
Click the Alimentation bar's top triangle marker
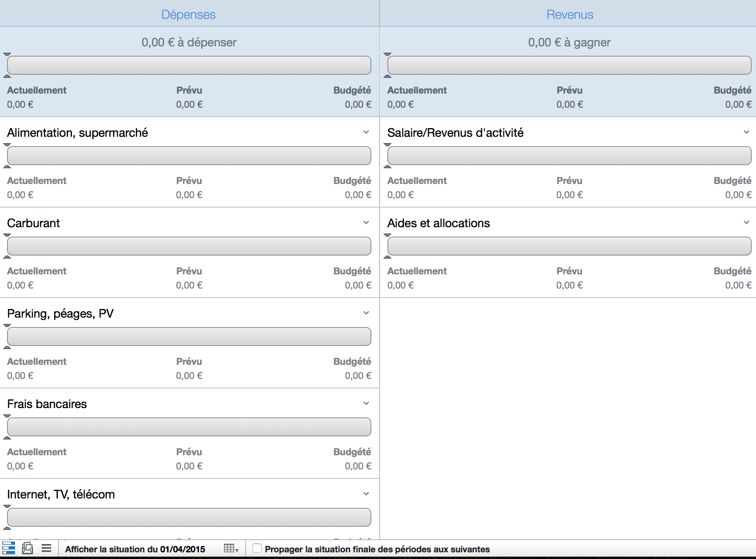[7, 145]
